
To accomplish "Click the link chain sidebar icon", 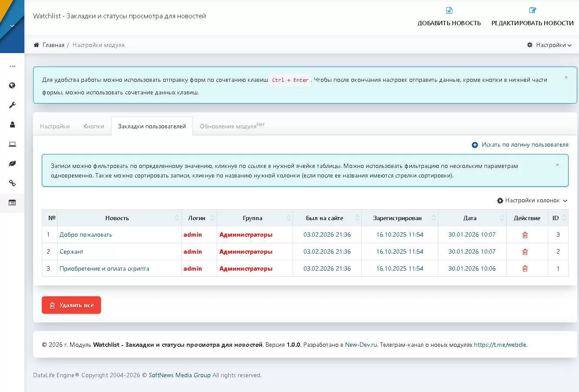I will coord(12,183).
